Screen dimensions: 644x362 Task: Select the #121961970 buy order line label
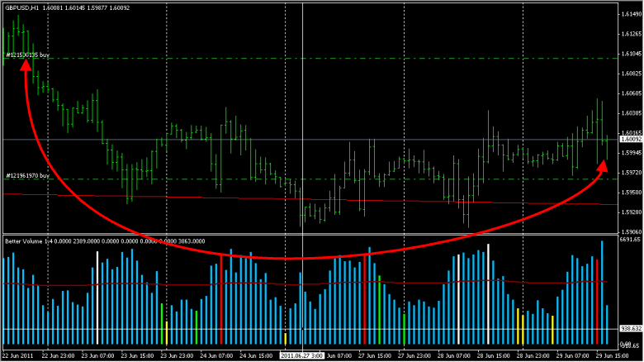click(x=28, y=175)
